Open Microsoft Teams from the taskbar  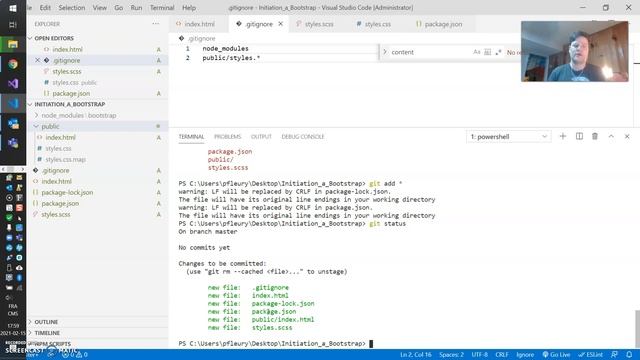pos(13,143)
